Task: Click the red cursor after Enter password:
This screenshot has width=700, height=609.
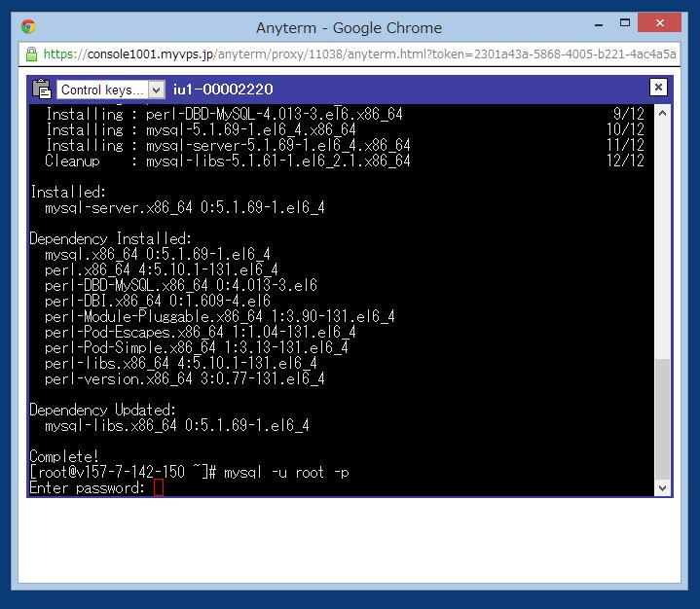Action: coord(159,487)
